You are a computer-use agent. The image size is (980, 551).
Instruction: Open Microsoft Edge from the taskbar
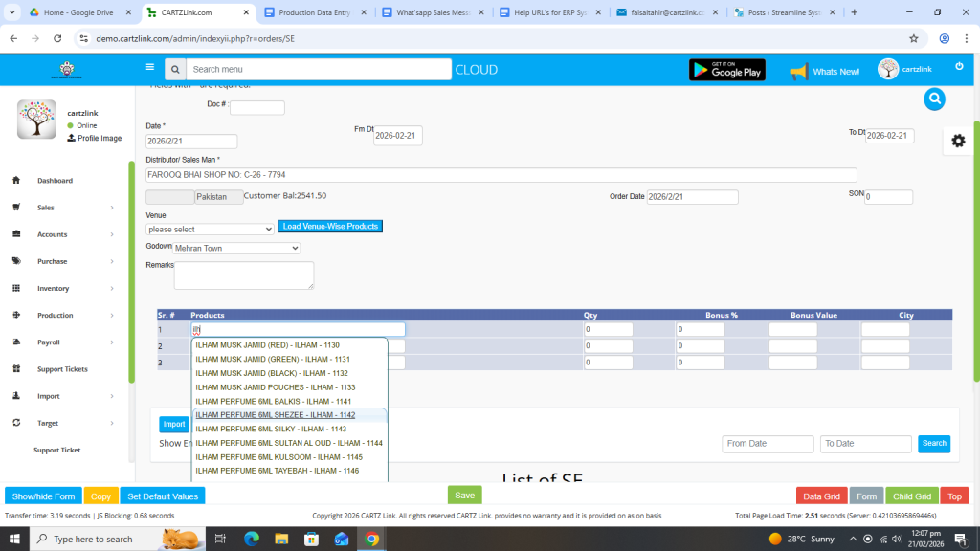click(252, 539)
